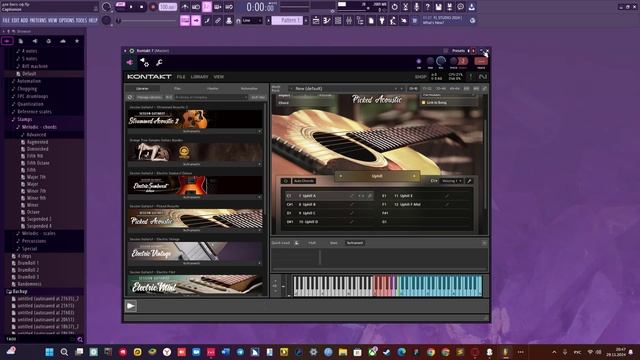Open the Voicing dropdown
Viewport: 640px width, 360px height.
(x=452, y=181)
